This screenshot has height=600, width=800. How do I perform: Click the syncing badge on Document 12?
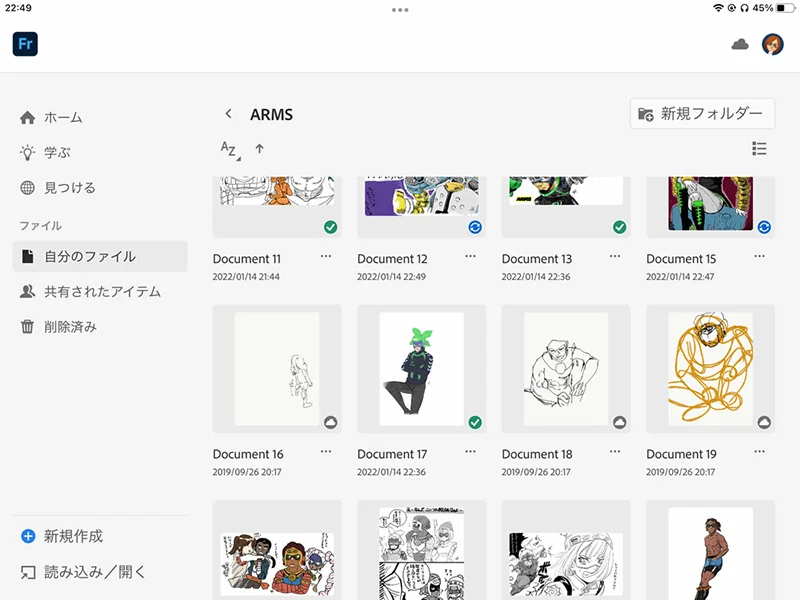point(475,227)
